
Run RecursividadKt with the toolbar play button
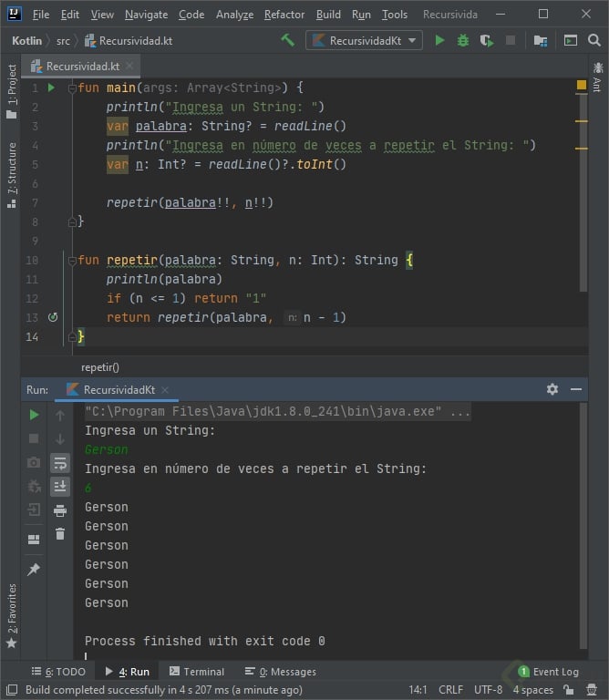point(439,41)
